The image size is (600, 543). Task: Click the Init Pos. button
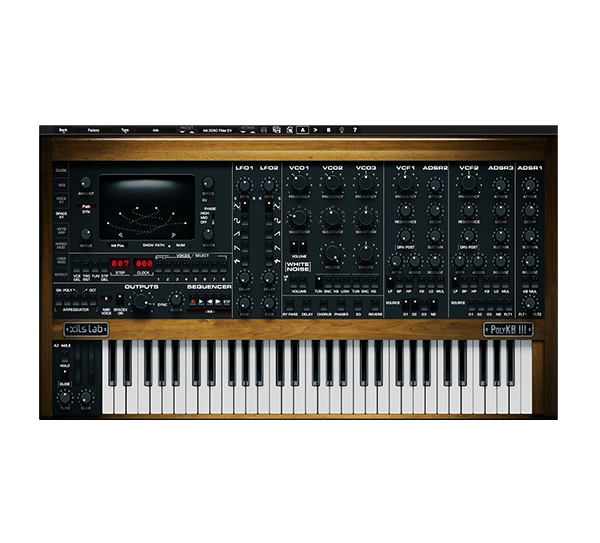pos(118,246)
